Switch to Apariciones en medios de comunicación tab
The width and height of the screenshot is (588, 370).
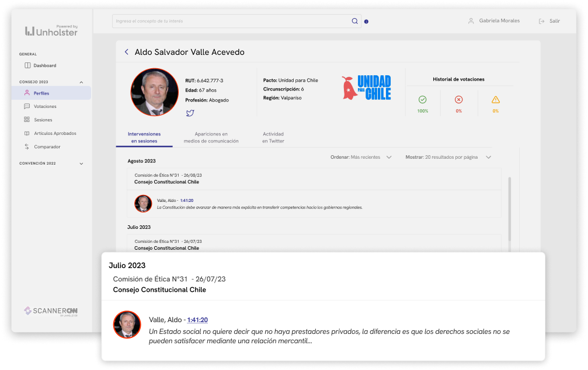pyautogui.click(x=211, y=137)
